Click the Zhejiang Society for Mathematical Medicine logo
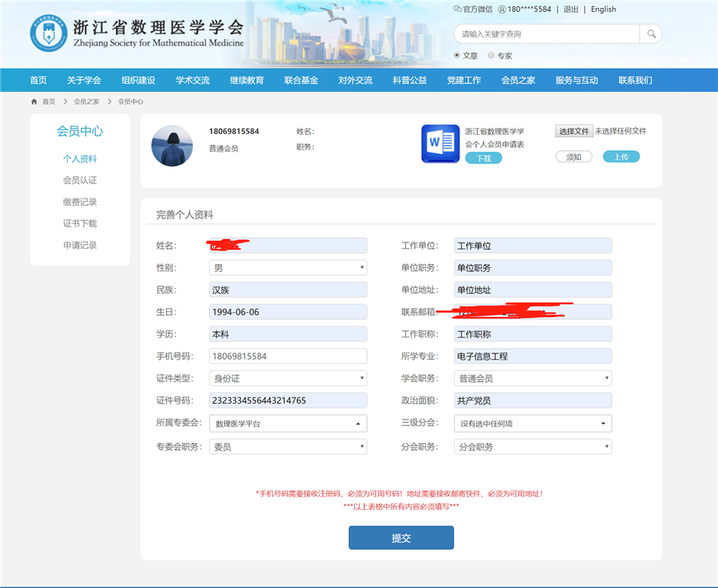The height and width of the screenshot is (588, 718). coord(49,33)
